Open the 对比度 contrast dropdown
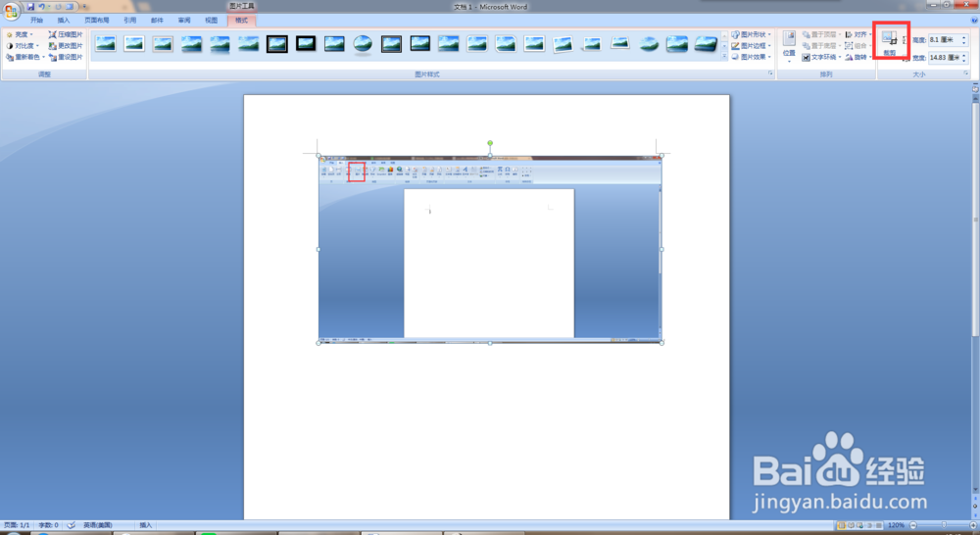Screen dimensions: 980x535 (x=23, y=46)
